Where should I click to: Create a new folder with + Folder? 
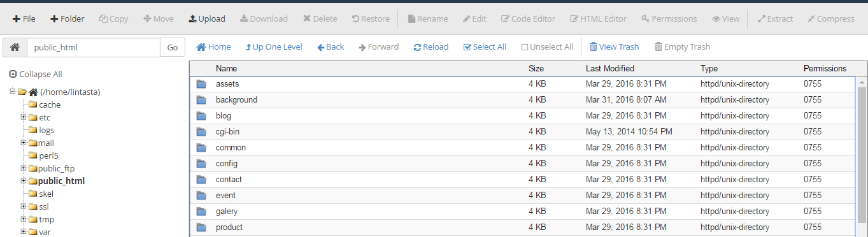pyautogui.click(x=67, y=19)
